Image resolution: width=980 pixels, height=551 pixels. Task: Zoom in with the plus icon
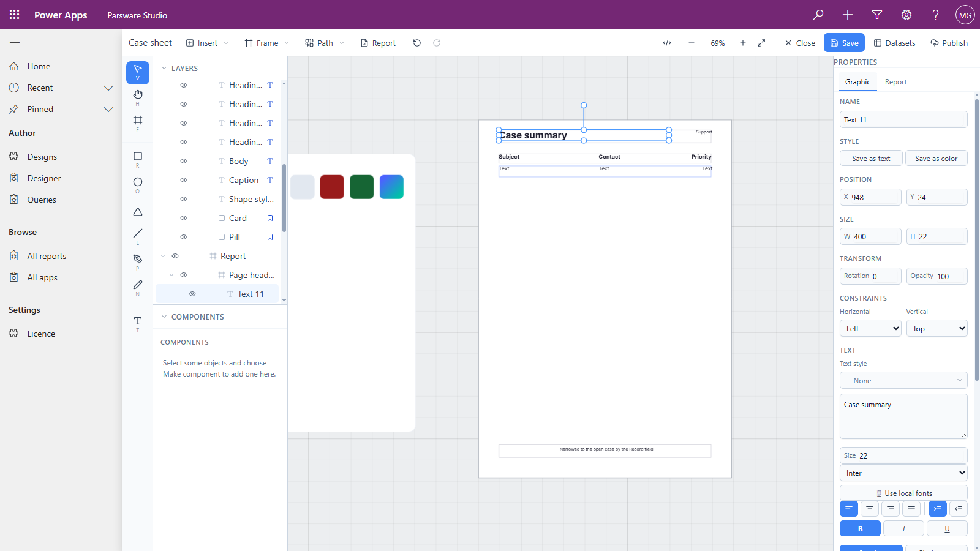743,43
